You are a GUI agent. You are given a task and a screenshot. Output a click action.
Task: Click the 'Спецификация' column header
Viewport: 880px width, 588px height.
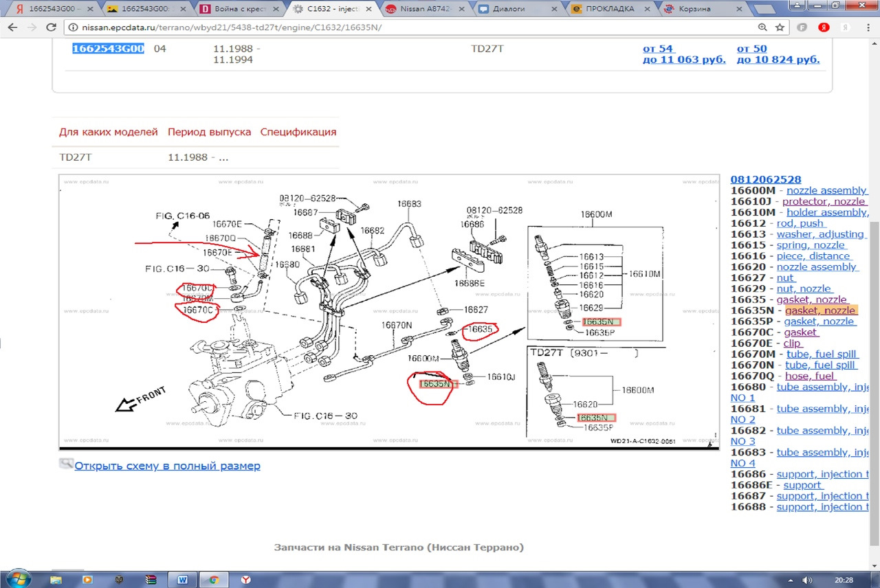pos(298,132)
